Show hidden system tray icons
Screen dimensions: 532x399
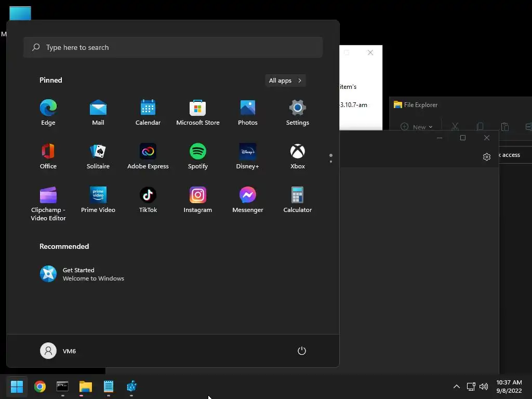point(457,387)
